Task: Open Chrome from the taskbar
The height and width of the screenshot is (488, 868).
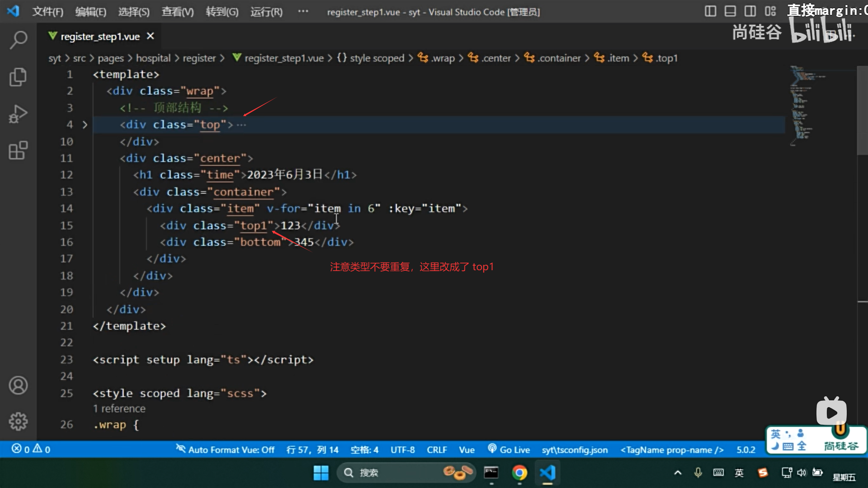Action: point(519,473)
